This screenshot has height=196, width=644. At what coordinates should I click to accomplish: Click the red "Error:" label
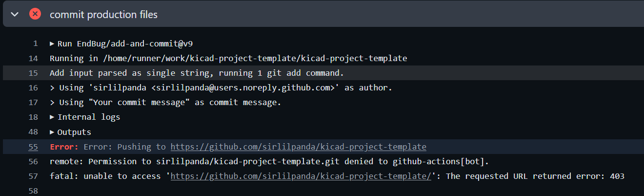click(64, 147)
